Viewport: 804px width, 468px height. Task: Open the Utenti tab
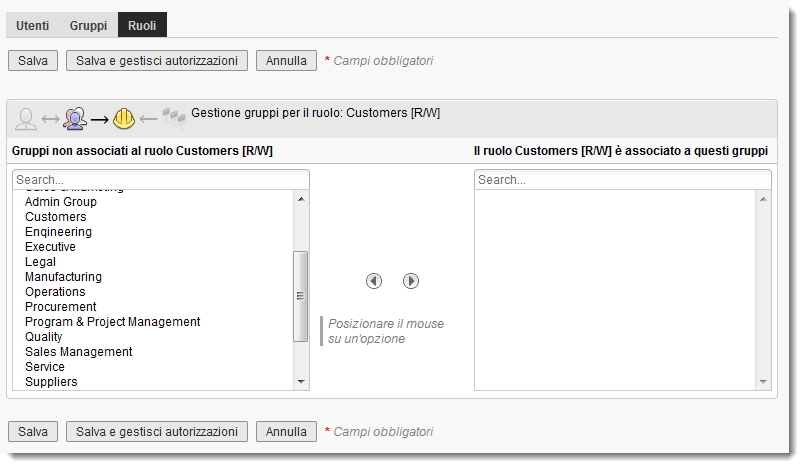pyautogui.click(x=32, y=26)
